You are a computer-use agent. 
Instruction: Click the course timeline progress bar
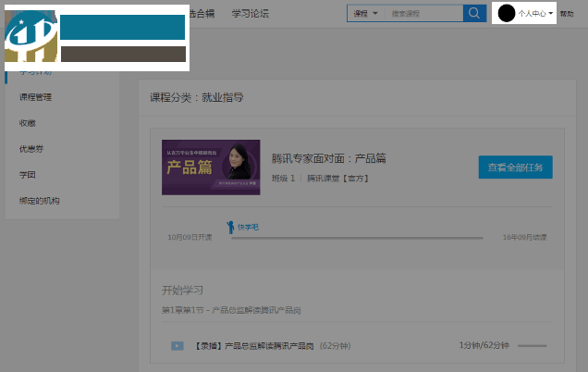357,238
